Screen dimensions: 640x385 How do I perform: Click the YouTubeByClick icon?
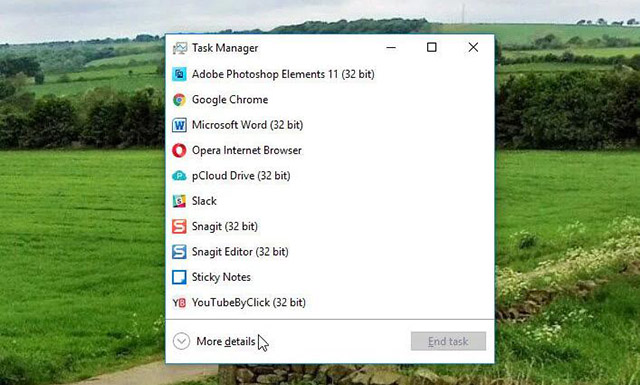(x=179, y=303)
